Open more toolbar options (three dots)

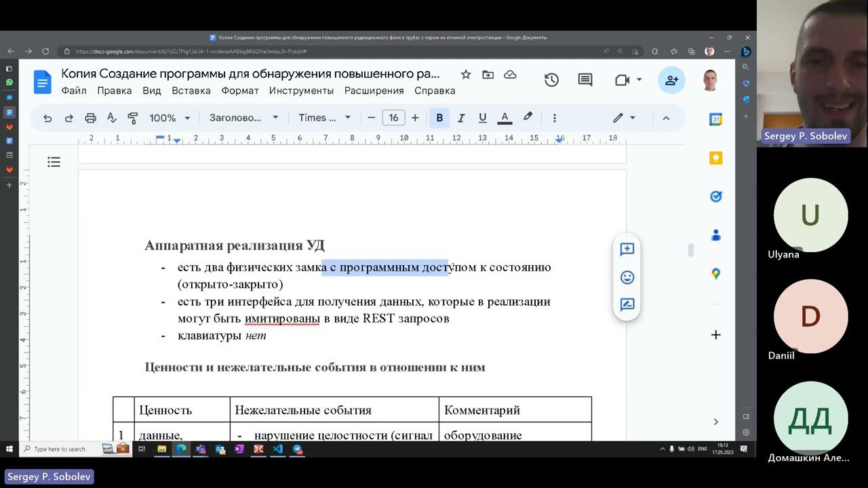(554, 118)
